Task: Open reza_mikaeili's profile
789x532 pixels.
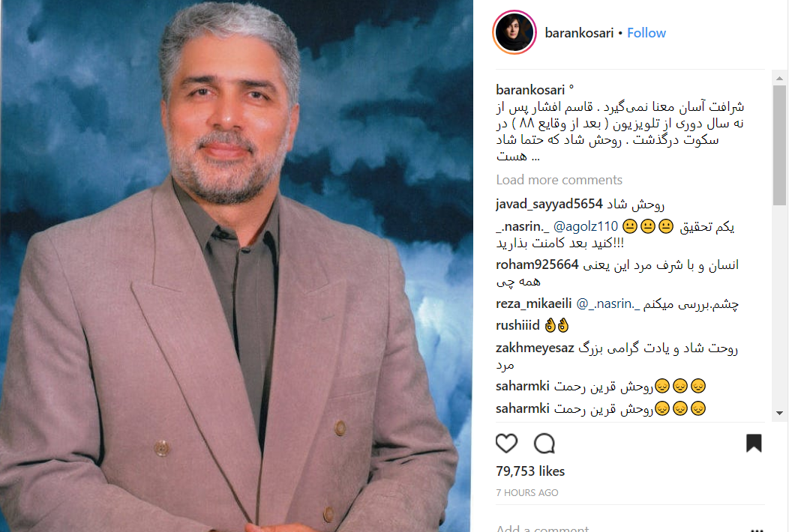Action: [534, 303]
